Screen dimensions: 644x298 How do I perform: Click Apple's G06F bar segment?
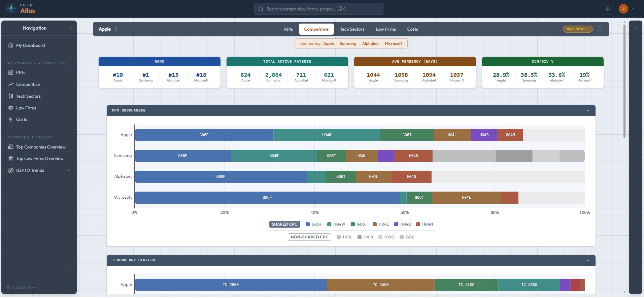[x=204, y=135]
